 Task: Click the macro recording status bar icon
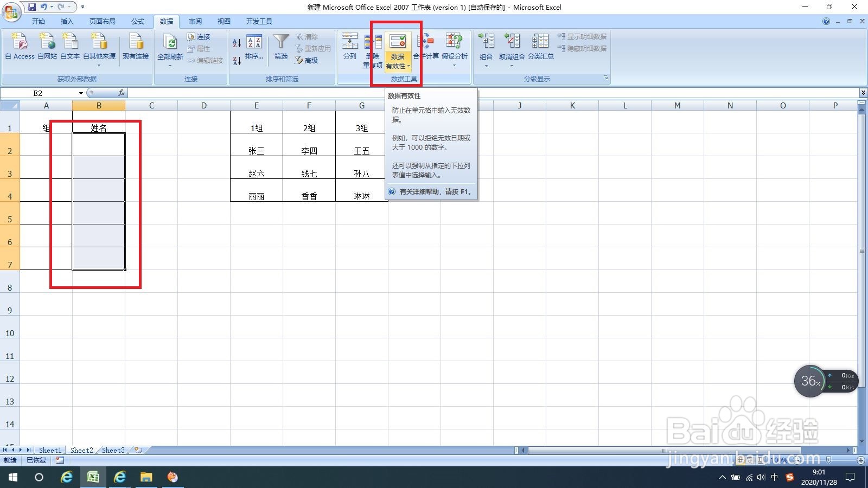click(x=60, y=460)
